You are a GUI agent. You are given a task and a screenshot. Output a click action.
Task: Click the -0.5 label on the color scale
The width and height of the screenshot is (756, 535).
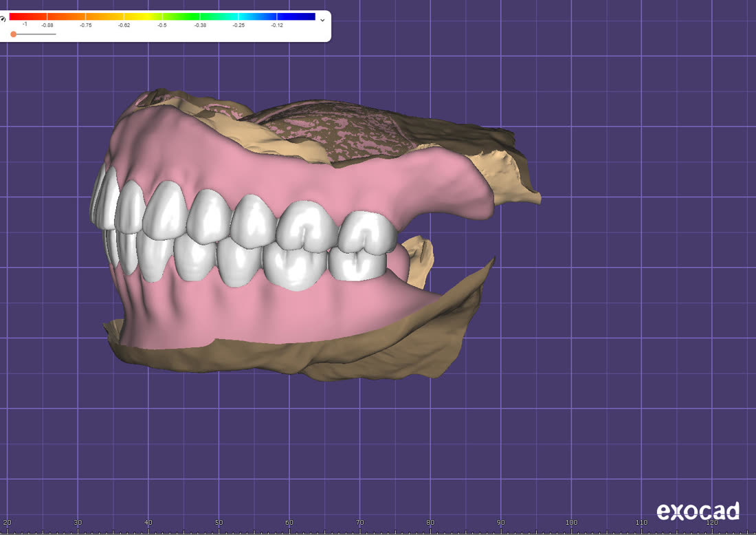click(162, 25)
